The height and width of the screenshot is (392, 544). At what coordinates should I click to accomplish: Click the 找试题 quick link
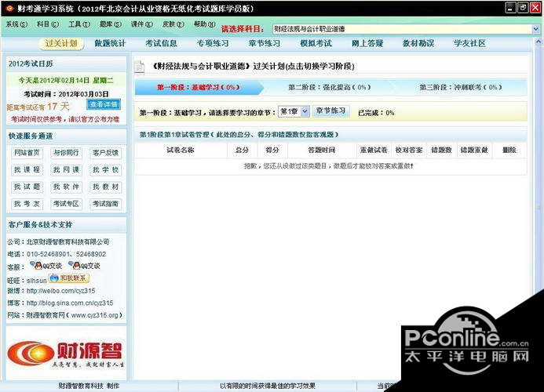(x=27, y=187)
